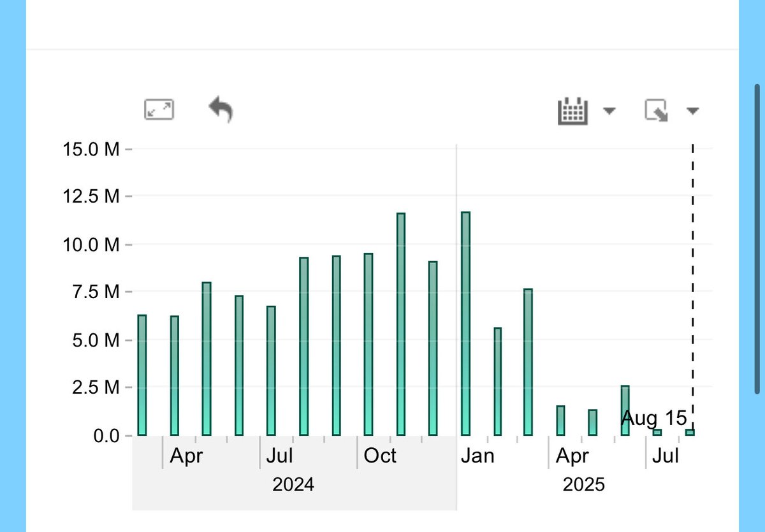The height and width of the screenshot is (532, 765).
Task: Select the tallest bar at January 2025
Action: pos(465,324)
